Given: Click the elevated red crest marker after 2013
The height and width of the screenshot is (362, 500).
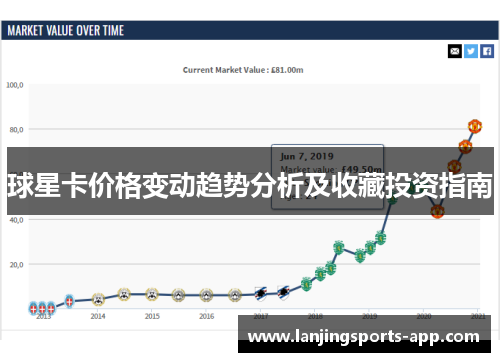Looking at the screenshot, I should (69, 301).
